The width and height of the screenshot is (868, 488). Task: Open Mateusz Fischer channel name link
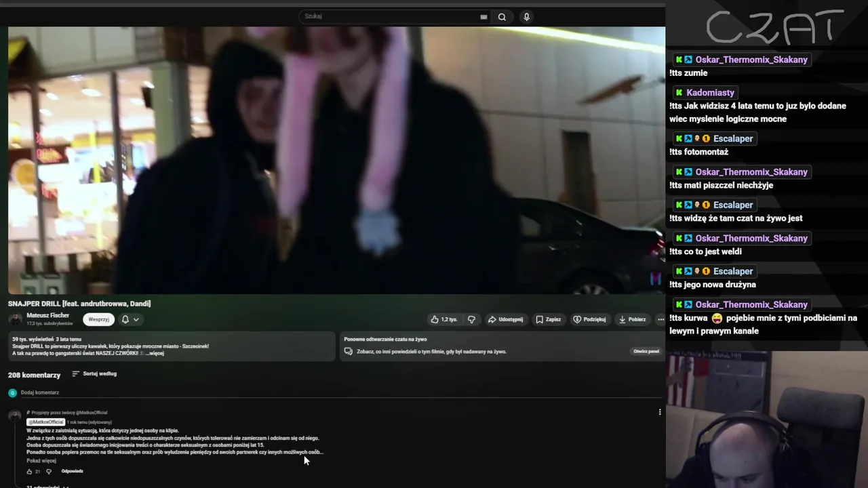click(47, 316)
